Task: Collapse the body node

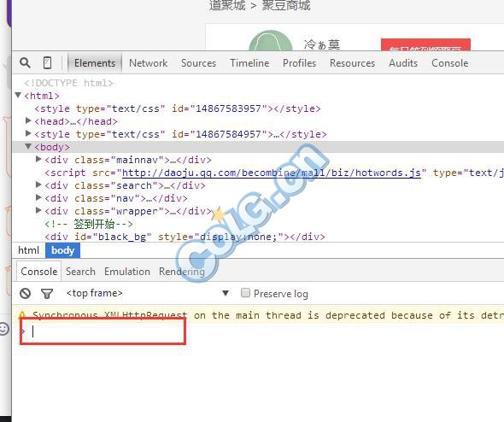Action: coord(28,146)
